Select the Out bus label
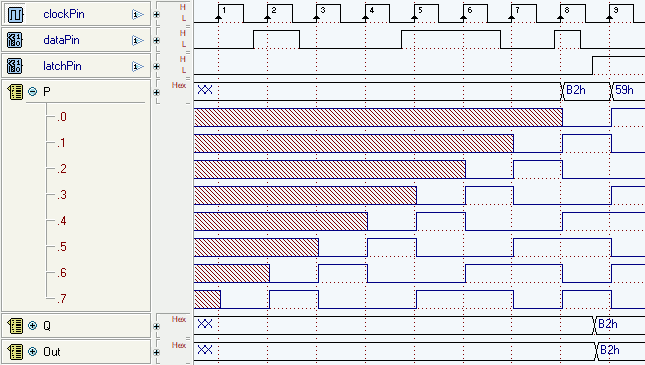The image size is (645, 365). [x=52, y=352]
